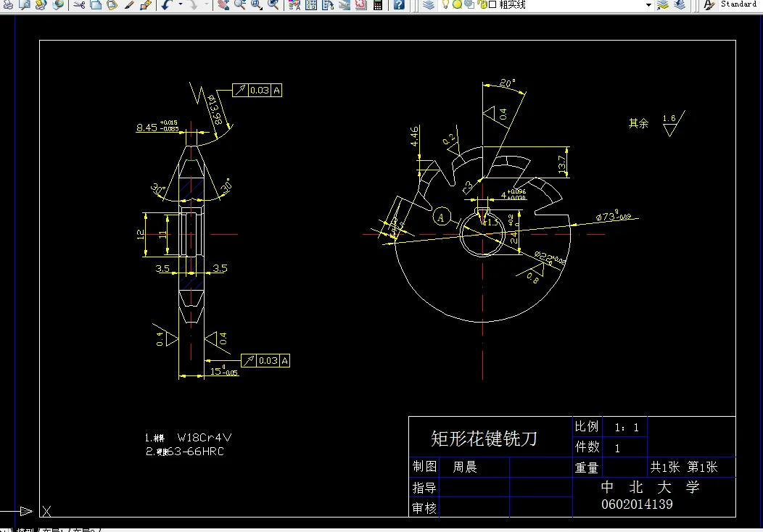Open the Markup Set Manager icon
The width and height of the screenshot is (763, 532).
click(360, 5)
